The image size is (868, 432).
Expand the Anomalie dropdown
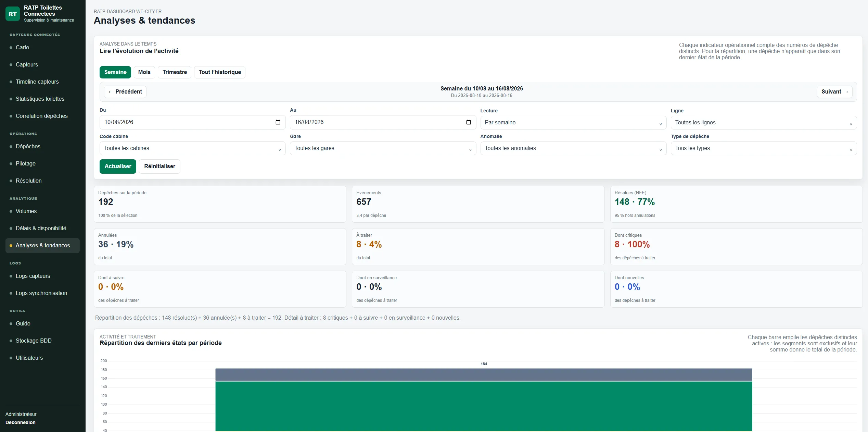point(573,148)
